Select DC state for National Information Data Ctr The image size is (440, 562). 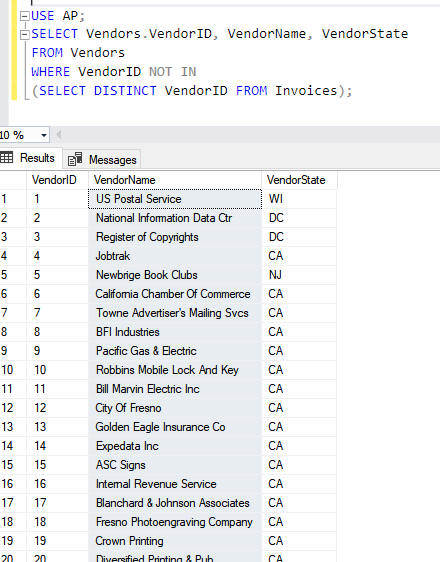pos(299,218)
